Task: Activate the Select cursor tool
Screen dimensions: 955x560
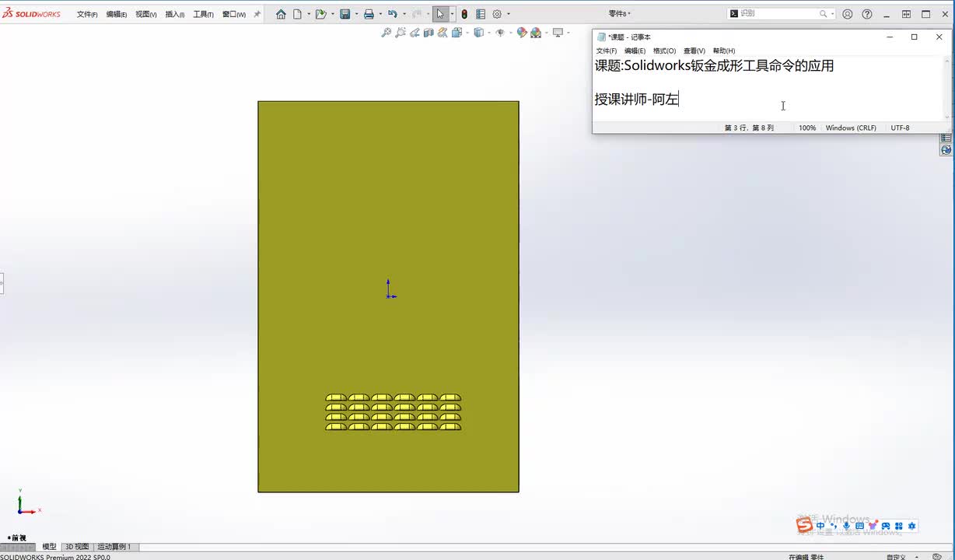Action: coord(440,14)
